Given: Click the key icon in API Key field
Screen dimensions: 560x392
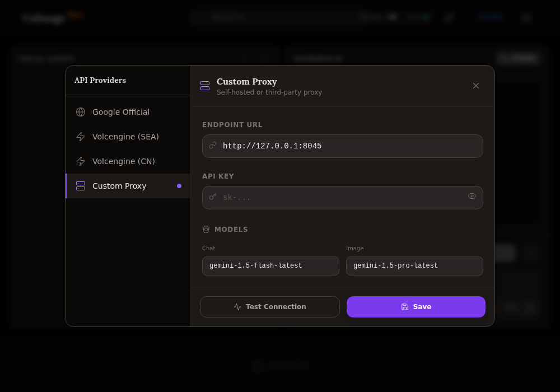Looking at the screenshot, I should (x=213, y=197).
